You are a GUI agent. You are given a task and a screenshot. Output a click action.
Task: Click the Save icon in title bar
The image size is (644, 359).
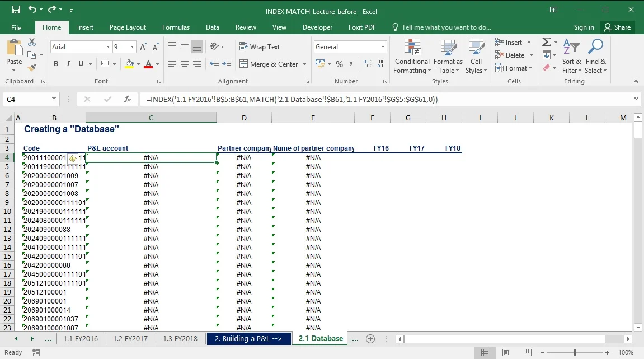click(16, 10)
